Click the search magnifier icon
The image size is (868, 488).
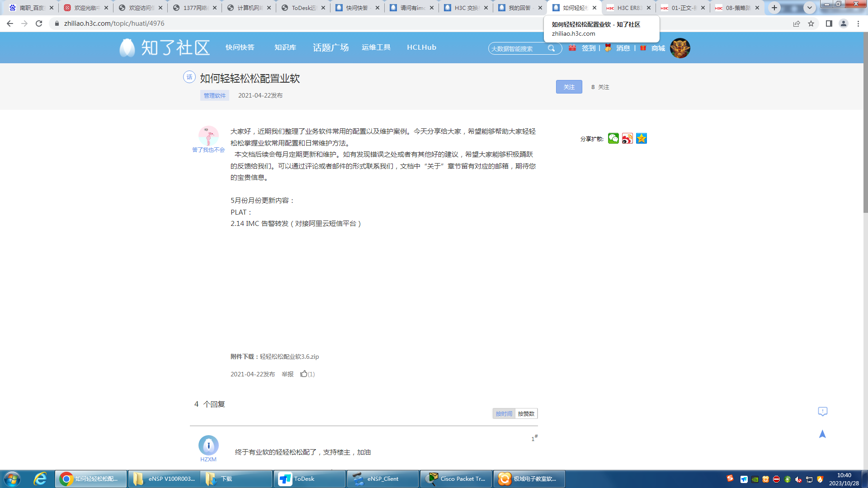click(551, 48)
